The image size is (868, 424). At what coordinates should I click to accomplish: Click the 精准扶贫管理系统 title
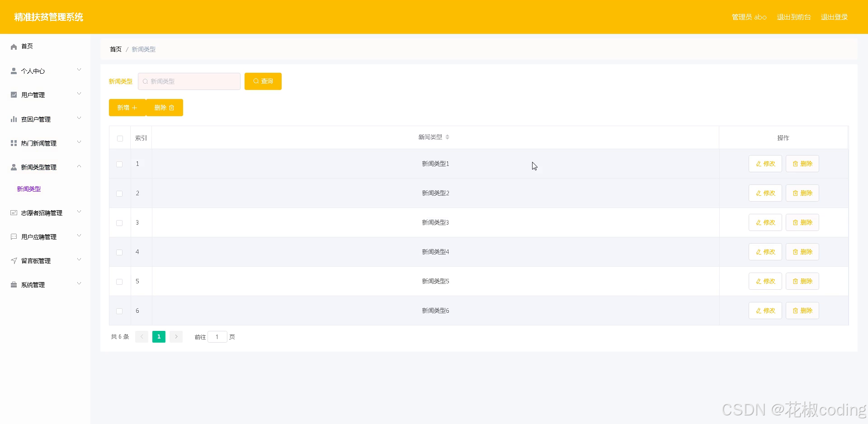point(49,17)
